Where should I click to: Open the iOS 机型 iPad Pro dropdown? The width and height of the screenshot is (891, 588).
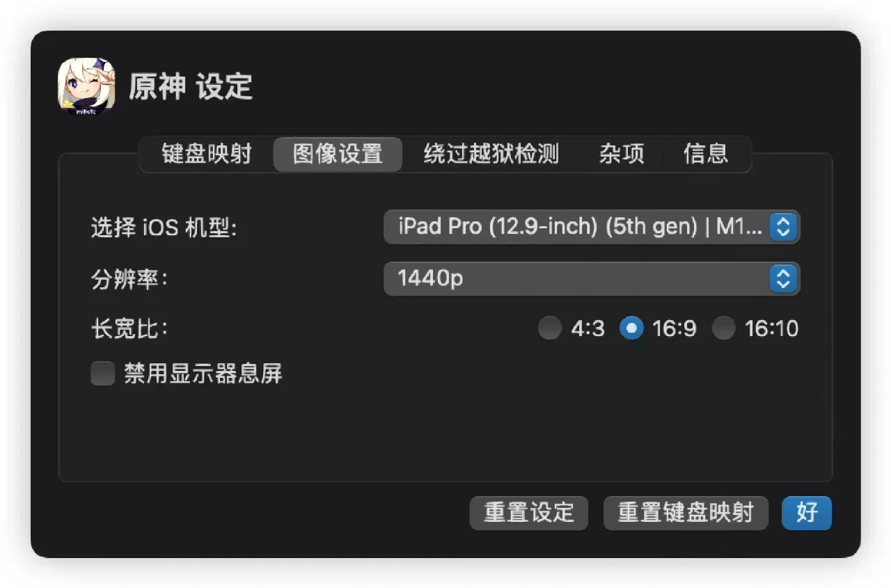pyautogui.click(x=579, y=227)
